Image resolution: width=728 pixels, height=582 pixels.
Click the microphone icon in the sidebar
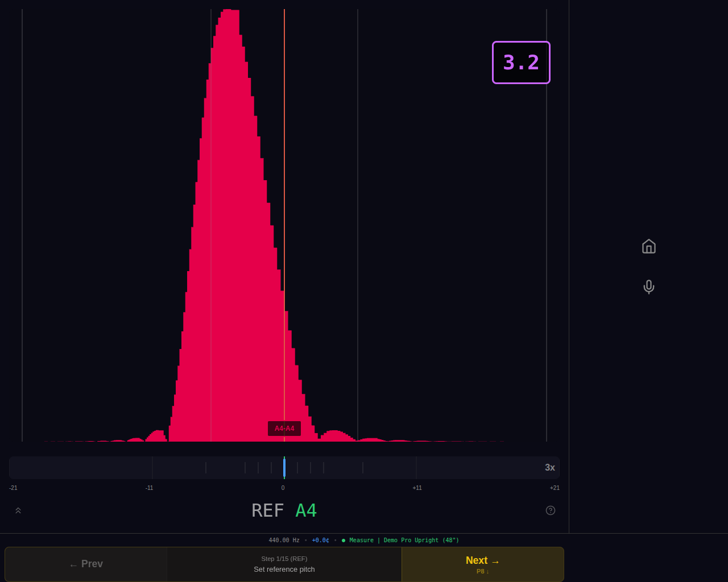coord(648,286)
